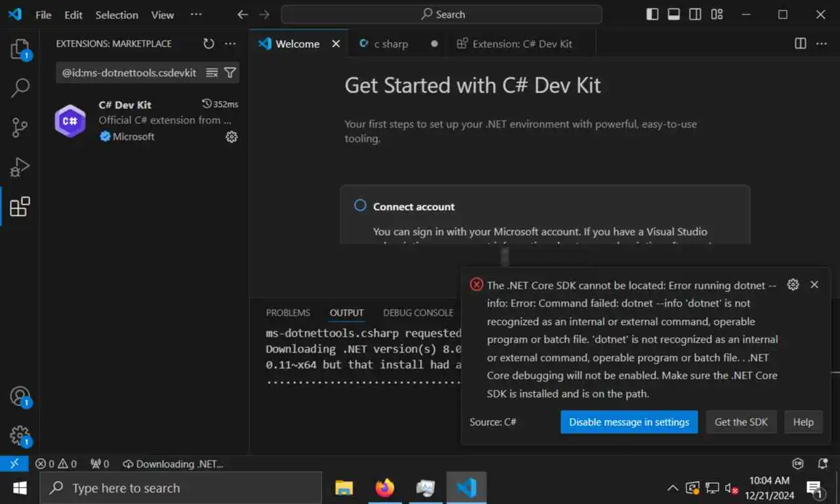Select the Extensions view icon

click(x=20, y=206)
